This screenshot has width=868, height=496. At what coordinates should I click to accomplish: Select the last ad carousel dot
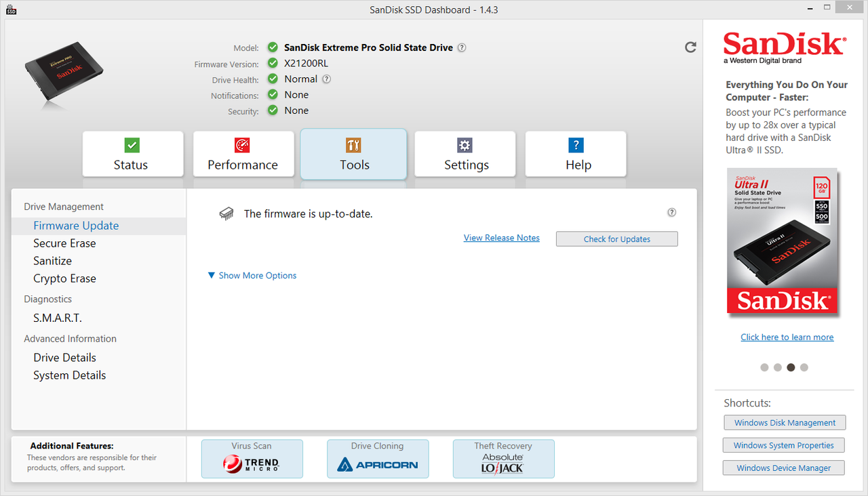click(x=804, y=367)
